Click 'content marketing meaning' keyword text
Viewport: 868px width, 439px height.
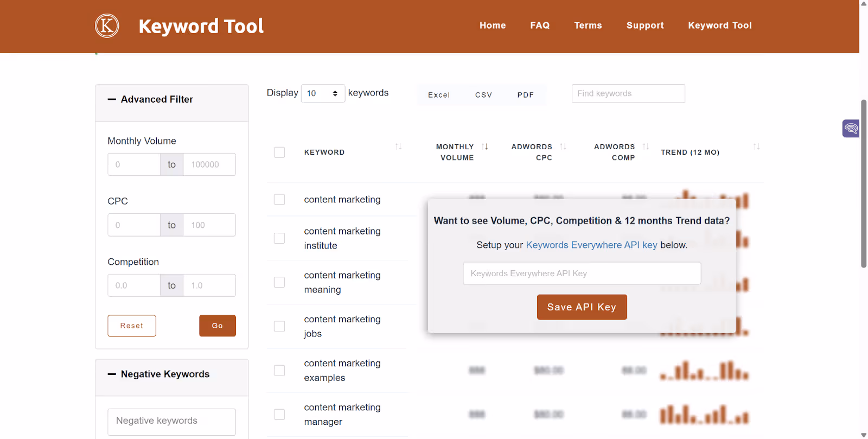click(342, 282)
